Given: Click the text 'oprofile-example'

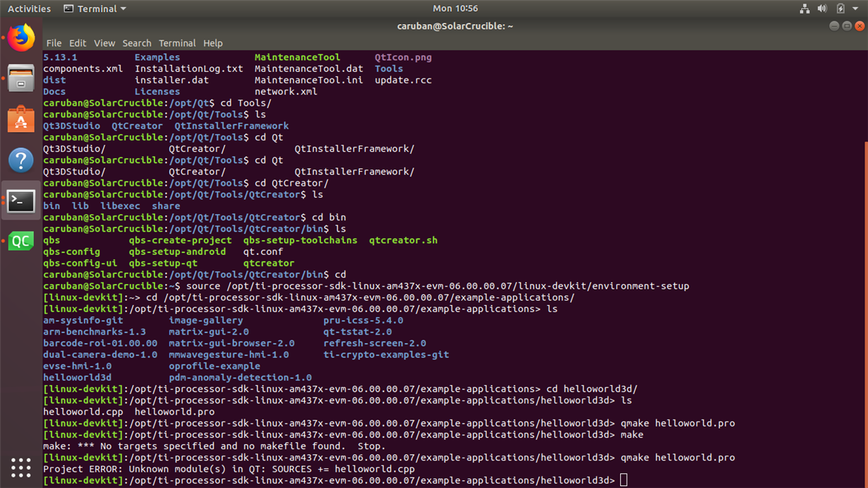Looking at the screenshot, I should pos(215,366).
